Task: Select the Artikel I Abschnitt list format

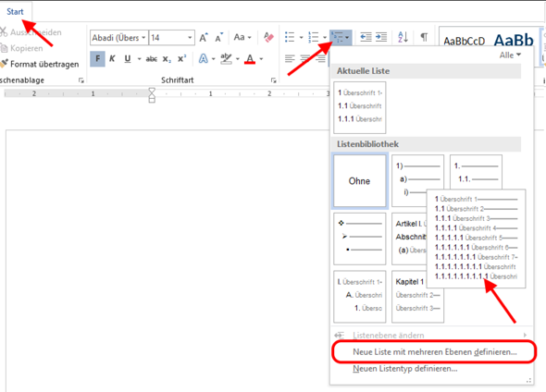Action: click(x=409, y=239)
